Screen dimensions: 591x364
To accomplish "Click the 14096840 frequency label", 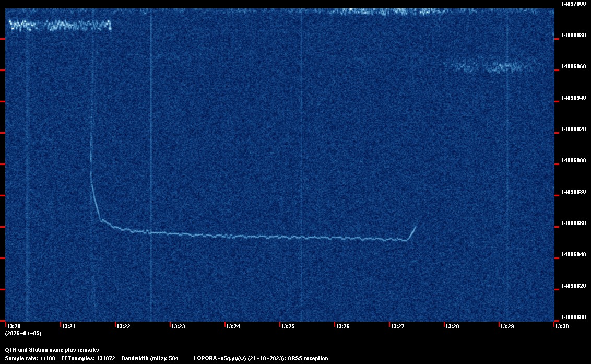I will click(574, 254).
